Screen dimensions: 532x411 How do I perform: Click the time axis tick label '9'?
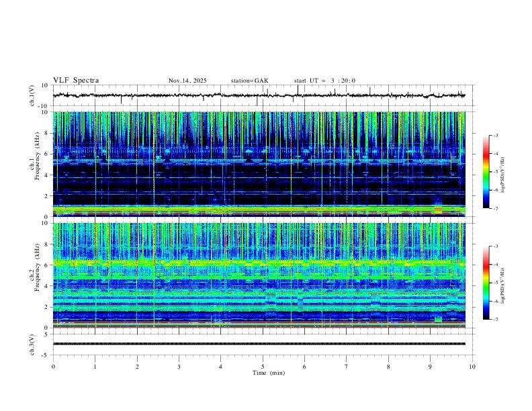[430, 367]
